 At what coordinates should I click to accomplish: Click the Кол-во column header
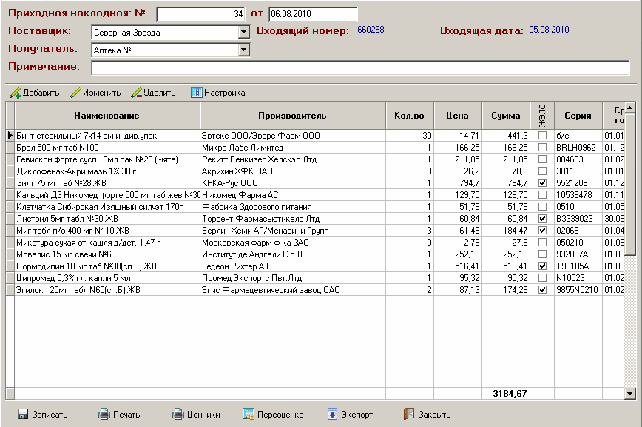click(x=409, y=116)
